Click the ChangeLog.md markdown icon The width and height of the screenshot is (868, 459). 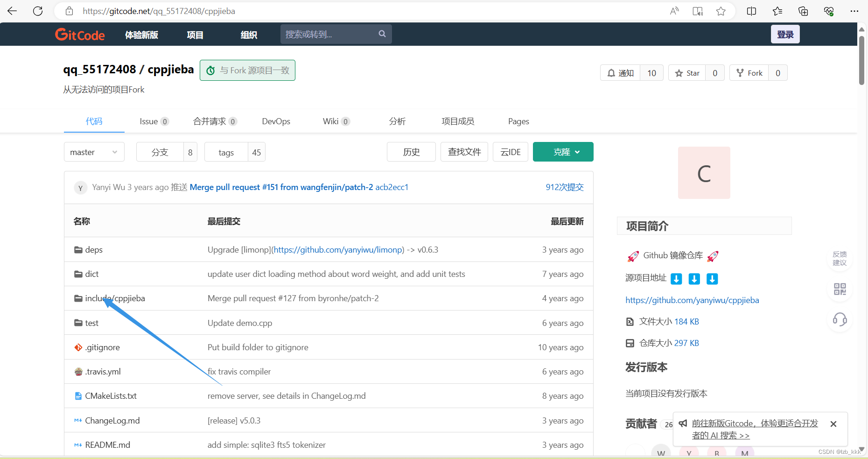point(78,421)
